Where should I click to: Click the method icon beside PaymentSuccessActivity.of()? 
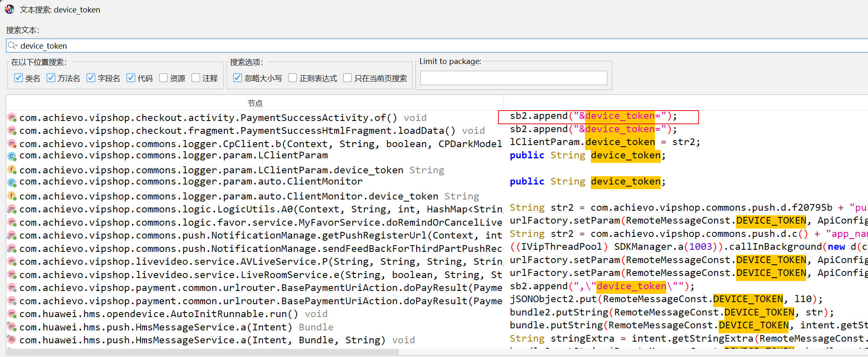(x=12, y=118)
